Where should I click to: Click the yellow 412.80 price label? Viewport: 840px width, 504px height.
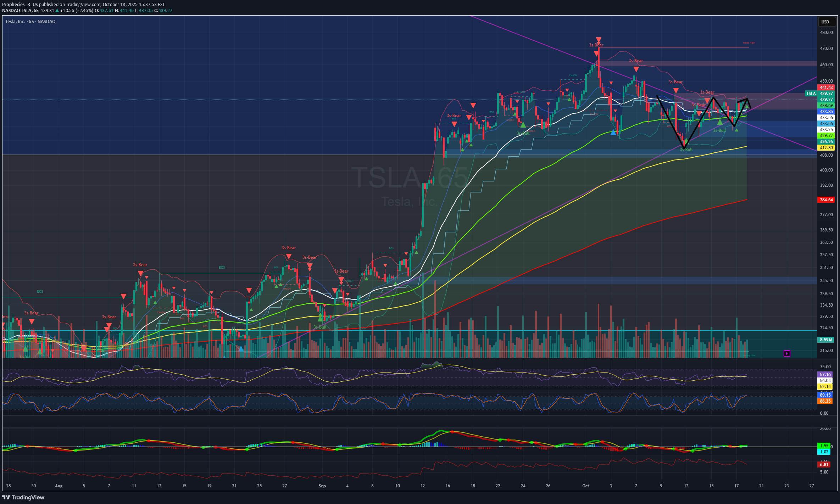[826, 148]
